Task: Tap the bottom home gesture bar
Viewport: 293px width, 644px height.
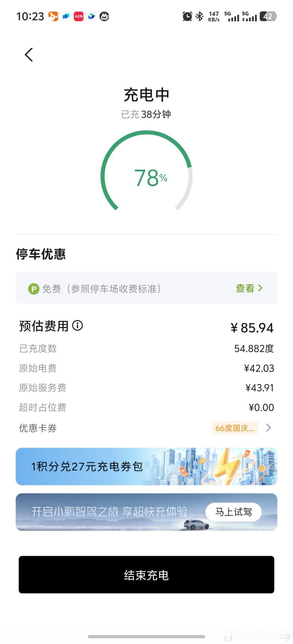Action: coord(146,636)
